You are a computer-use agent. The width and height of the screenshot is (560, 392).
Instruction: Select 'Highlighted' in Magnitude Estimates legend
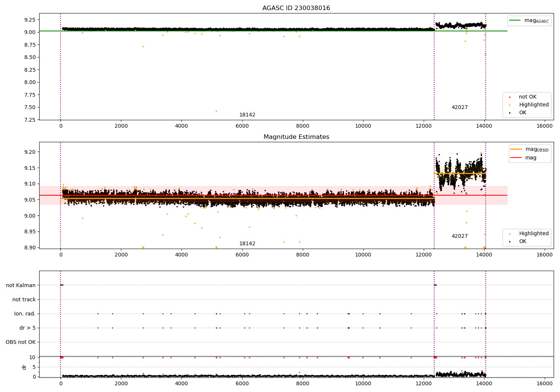533,234
